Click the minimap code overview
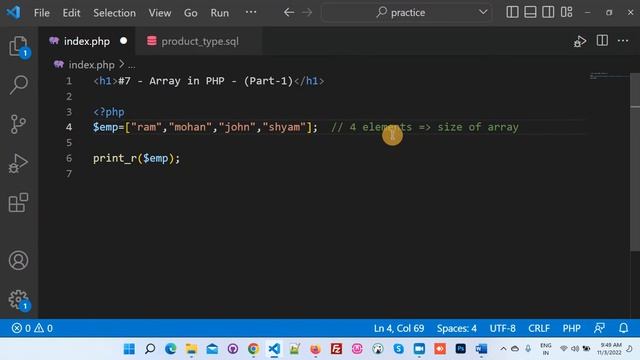640x360 pixels. click(609, 76)
